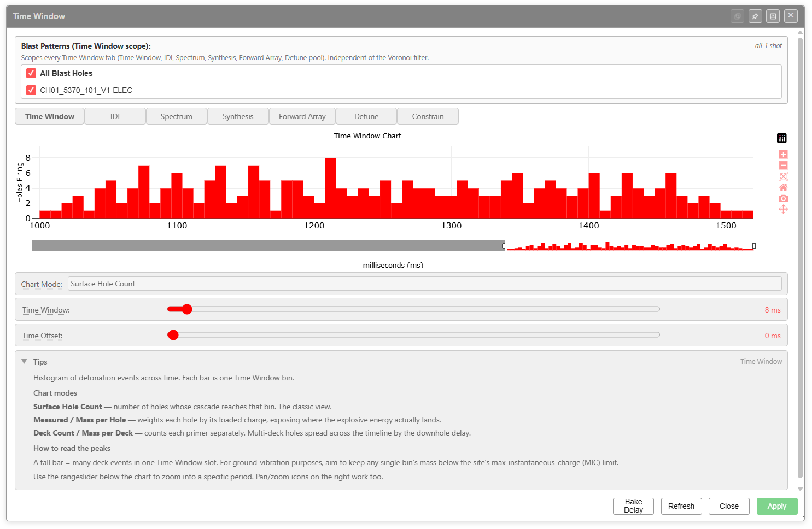Click the '0 ms' value
This screenshot has height=529, width=812.
tap(773, 336)
